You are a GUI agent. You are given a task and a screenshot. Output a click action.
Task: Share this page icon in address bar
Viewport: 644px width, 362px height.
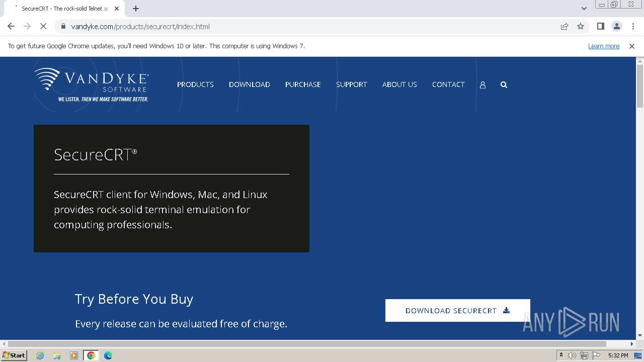(565, 26)
